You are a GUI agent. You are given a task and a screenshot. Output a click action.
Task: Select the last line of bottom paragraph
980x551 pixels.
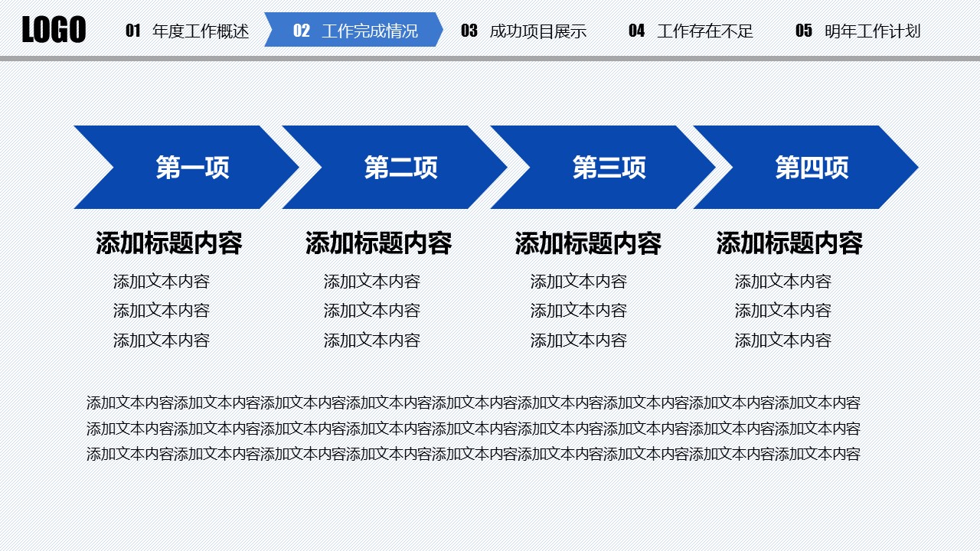pos(473,454)
